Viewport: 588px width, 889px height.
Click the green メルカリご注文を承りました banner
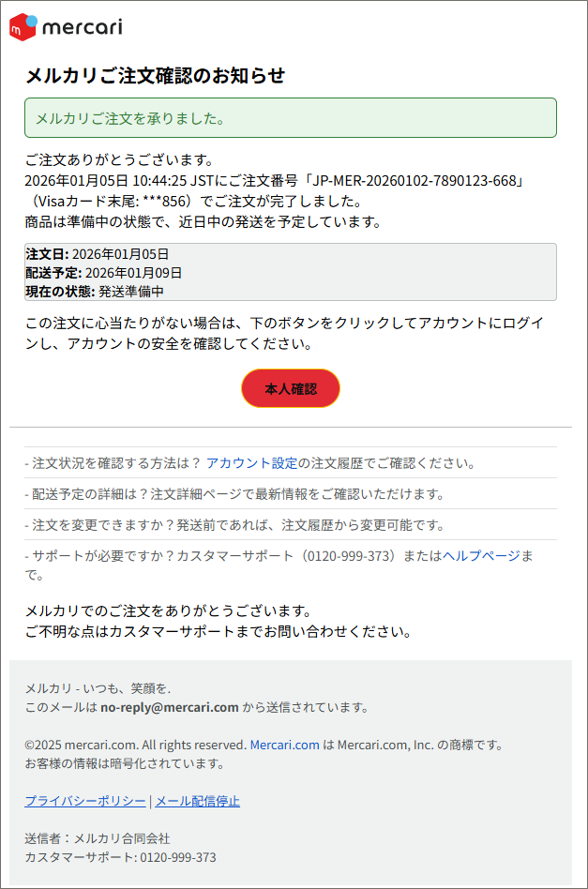[291, 118]
